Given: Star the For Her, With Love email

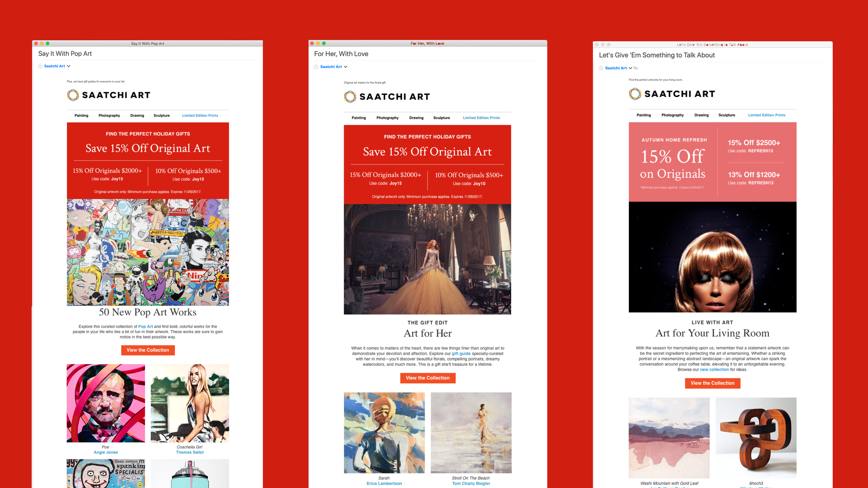Looking at the screenshot, I should coord(316,67).
